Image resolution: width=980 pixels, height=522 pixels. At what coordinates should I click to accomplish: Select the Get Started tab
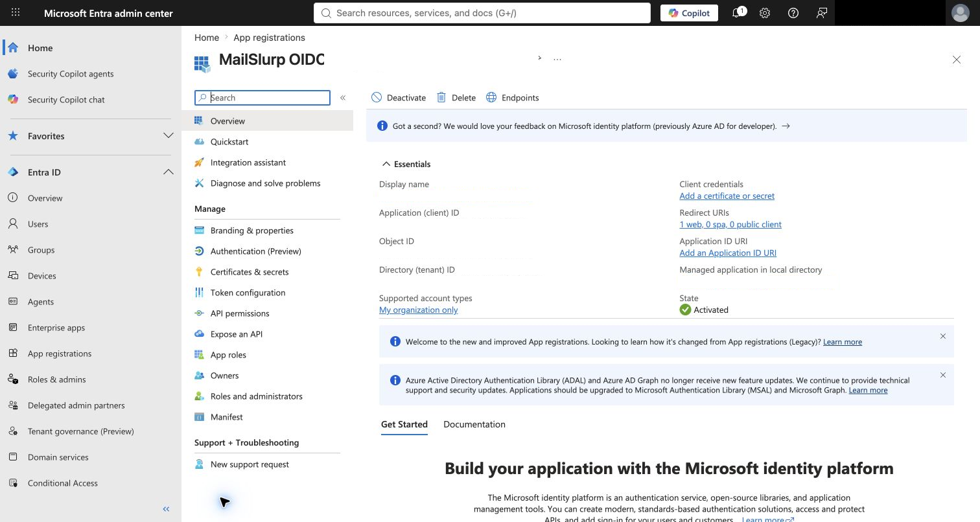pyautogui.click(x=404, y=425)
